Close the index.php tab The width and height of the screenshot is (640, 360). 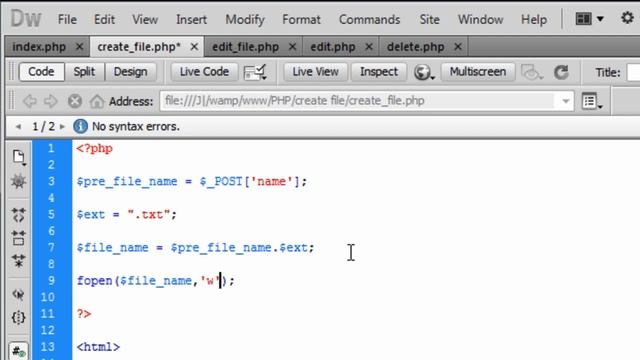click(x=80, y=47)
